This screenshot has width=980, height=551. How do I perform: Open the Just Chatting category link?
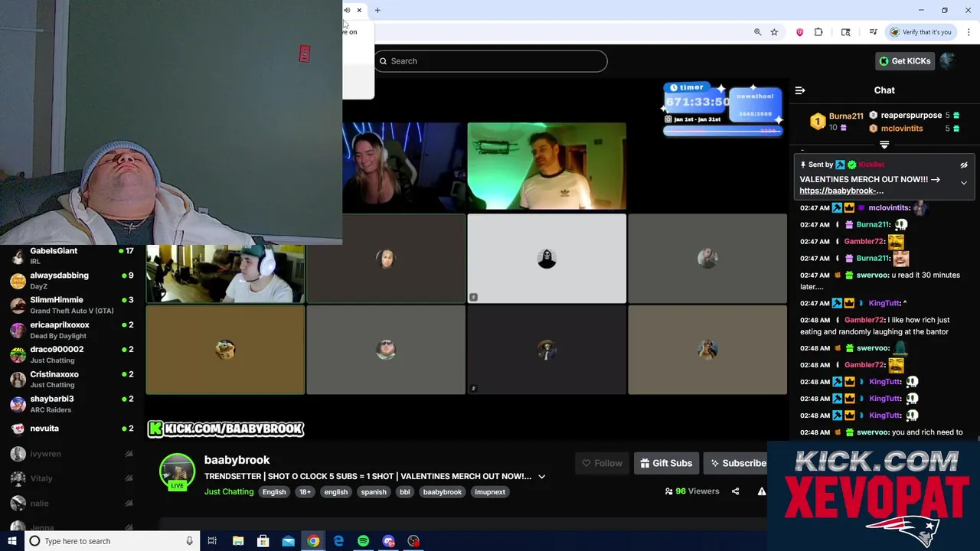[229, 492]
